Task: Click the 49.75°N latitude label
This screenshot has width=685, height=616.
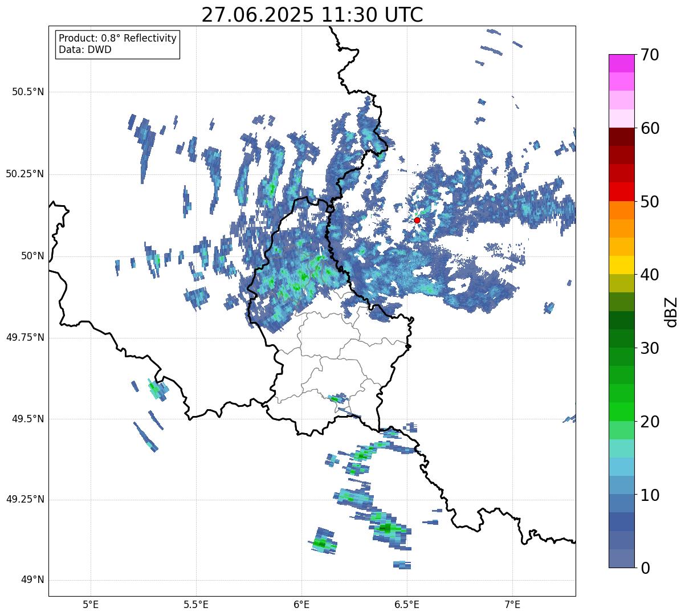Action: [25, 337]
